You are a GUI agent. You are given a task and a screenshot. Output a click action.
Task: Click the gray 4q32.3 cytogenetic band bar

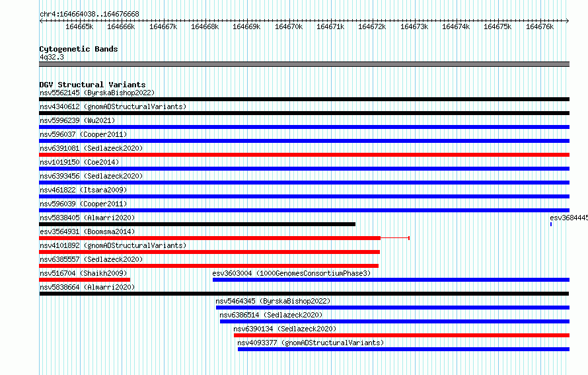(x=304, y=64)
